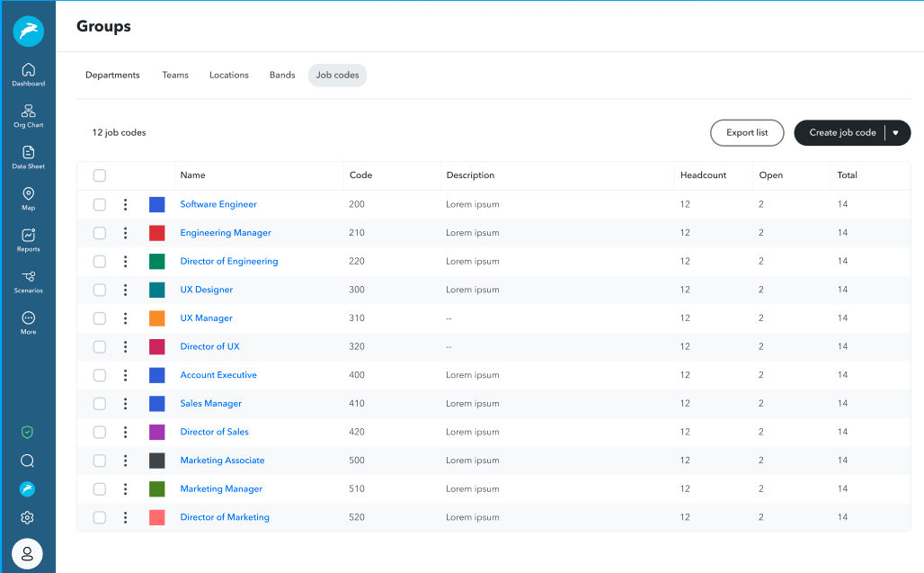The width and height of the screenshot is (924, 573).
Task: Expand More options in sidebar
Action: [x=28, y=322]
